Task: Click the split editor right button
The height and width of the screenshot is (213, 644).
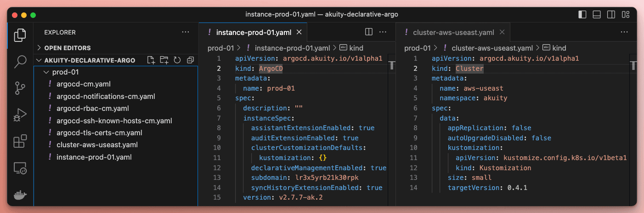Action: tap(368, 32)
